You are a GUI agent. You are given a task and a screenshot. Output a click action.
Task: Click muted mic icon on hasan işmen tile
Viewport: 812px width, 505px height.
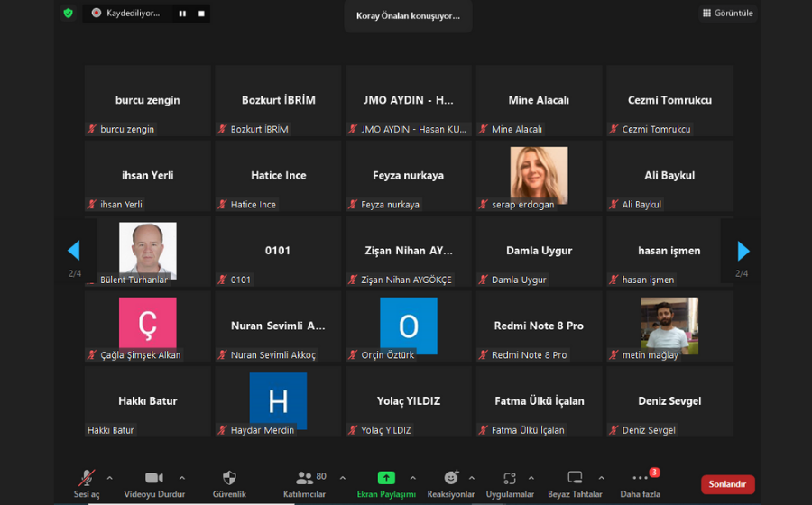(614, 280)
